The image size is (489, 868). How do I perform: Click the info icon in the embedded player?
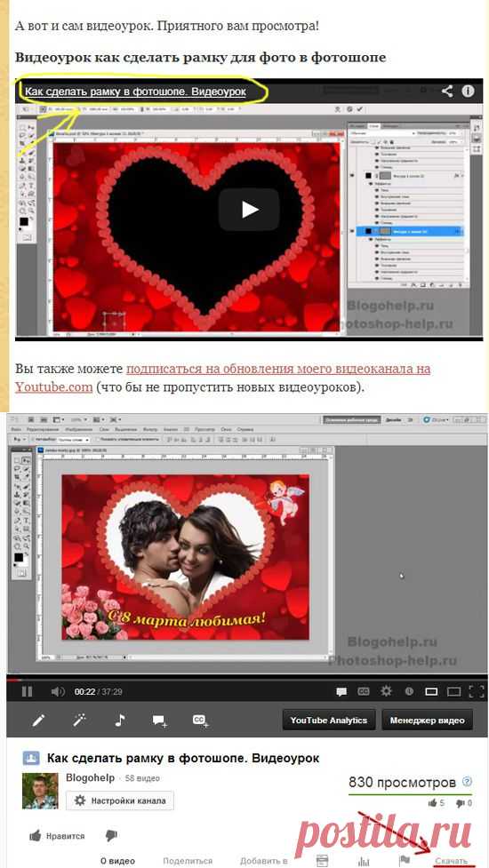(x=468, y=91)
